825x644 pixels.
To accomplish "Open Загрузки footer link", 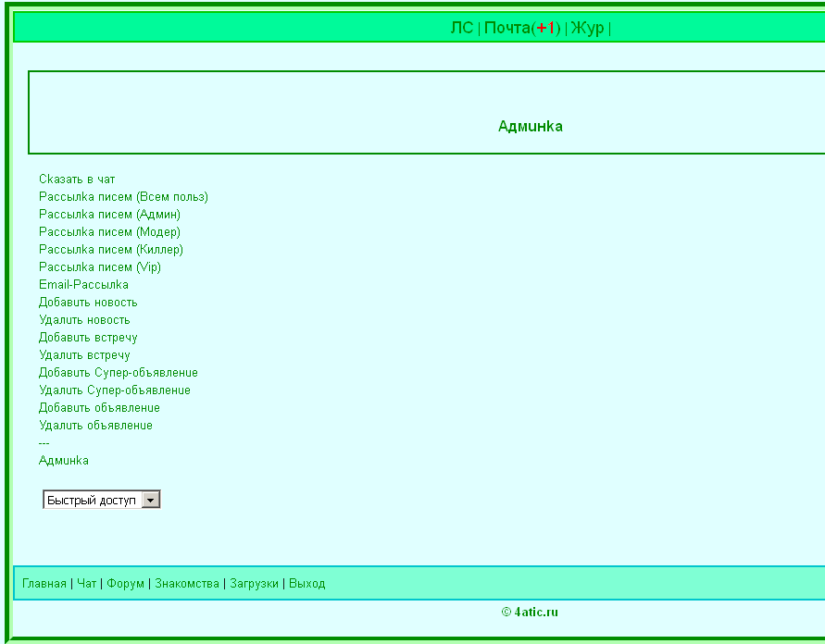I will [254, 584].
